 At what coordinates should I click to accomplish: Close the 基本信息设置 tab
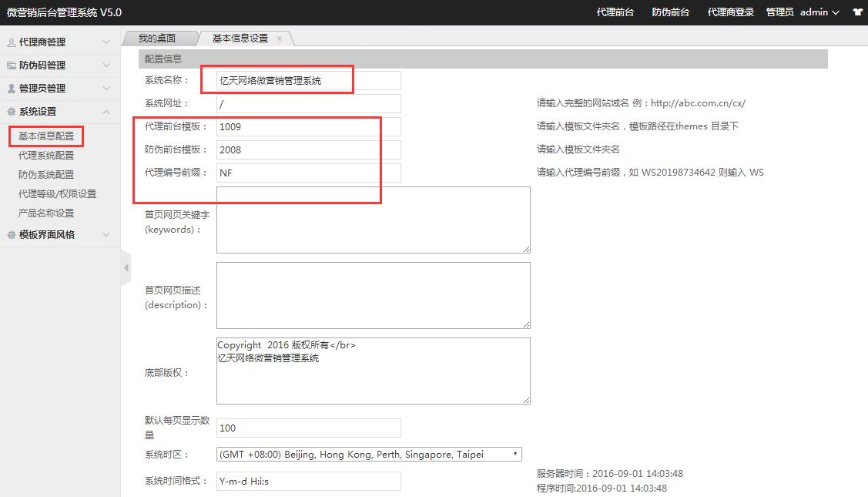click(280, 39)
